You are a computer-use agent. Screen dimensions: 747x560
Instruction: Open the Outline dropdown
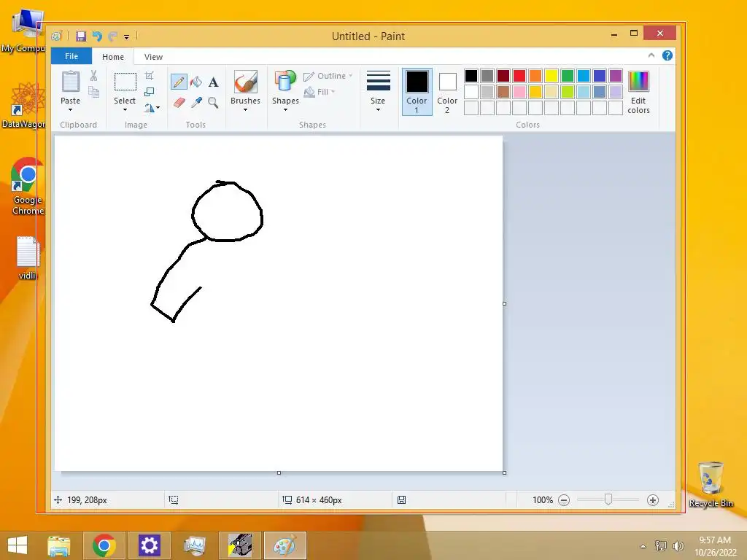tap(328, 76)
